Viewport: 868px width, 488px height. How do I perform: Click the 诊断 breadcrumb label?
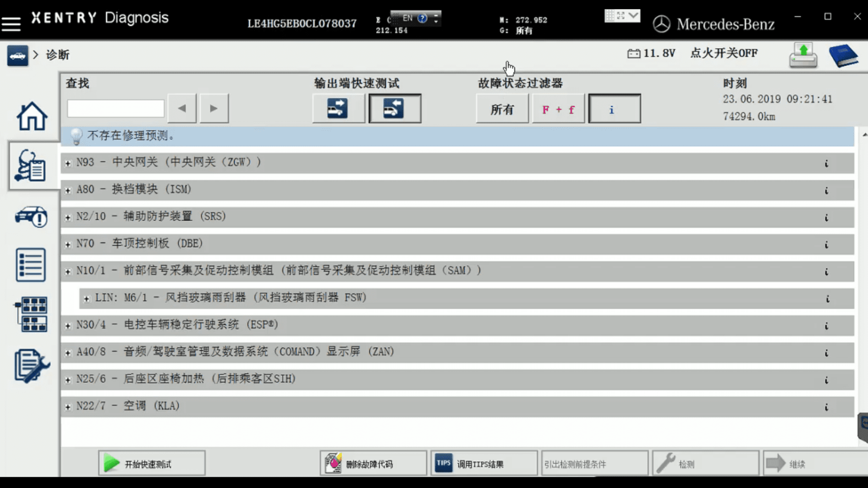click(56, 55)
